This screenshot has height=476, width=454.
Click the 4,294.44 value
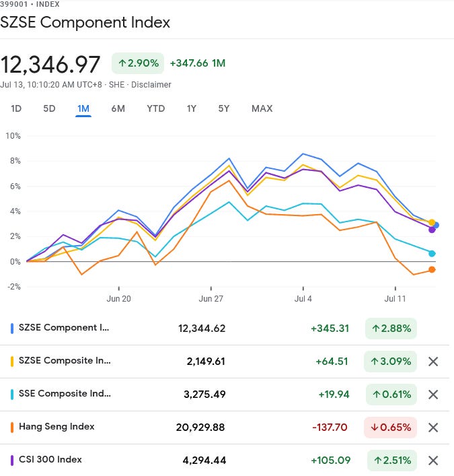[204, 461]
